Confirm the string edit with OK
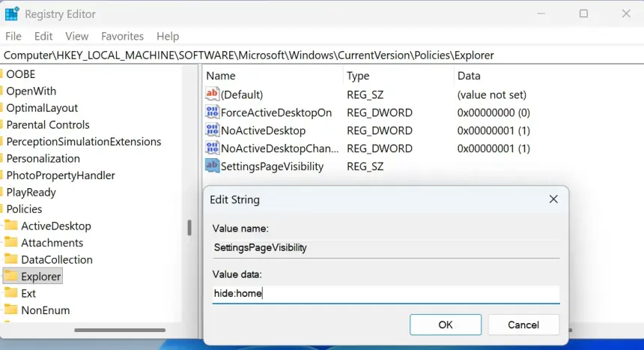The image size is (644, 350). [446, 325]
